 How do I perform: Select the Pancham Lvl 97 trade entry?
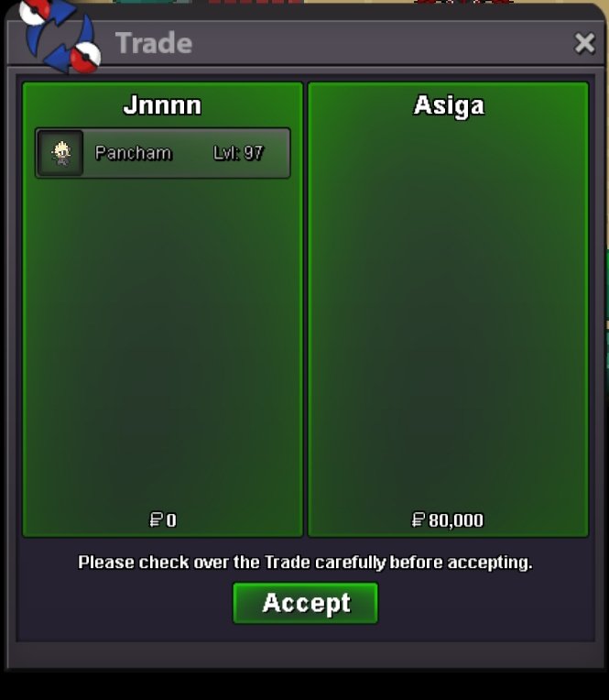click(x=163, y=153)
